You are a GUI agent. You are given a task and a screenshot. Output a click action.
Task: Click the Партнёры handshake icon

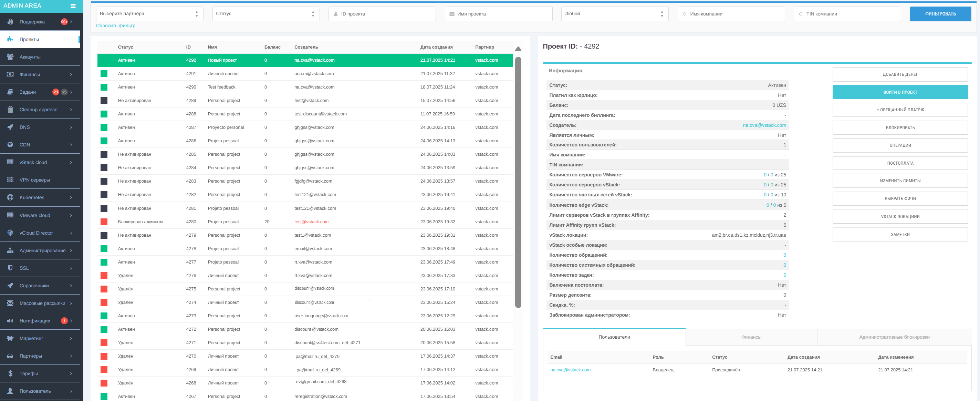coord(10,356)
